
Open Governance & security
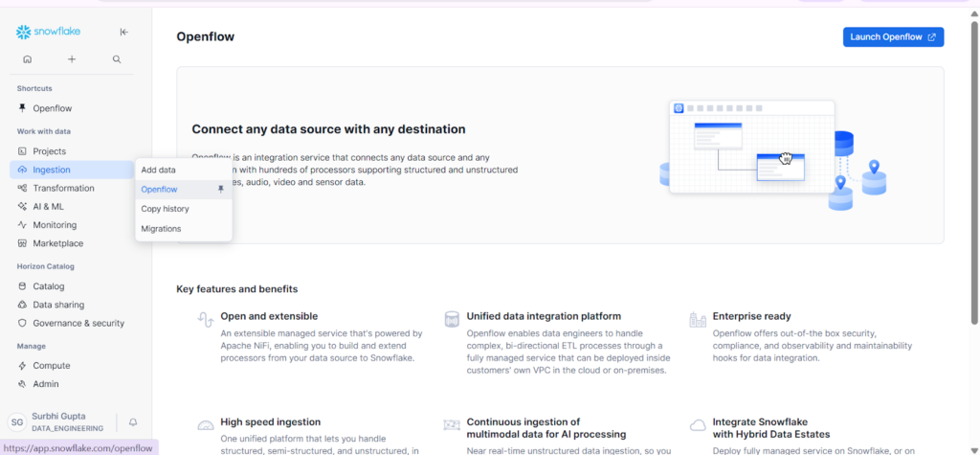tap(78, 323)
